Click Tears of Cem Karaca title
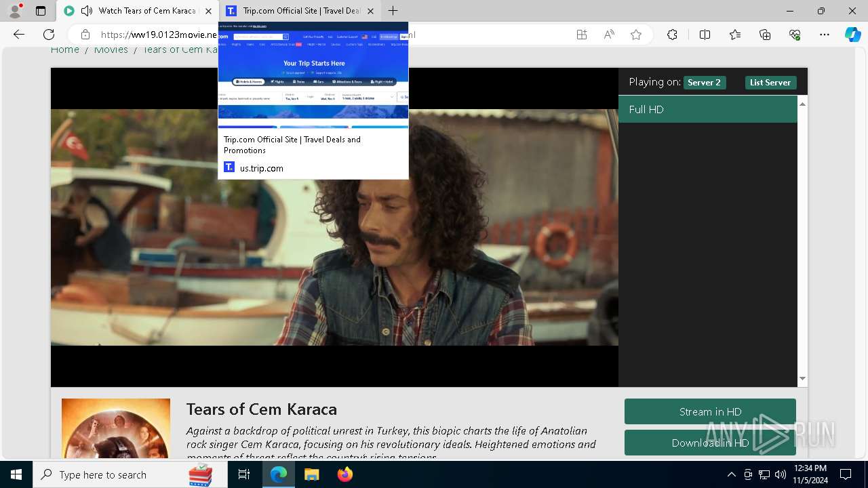 point(262,409)
